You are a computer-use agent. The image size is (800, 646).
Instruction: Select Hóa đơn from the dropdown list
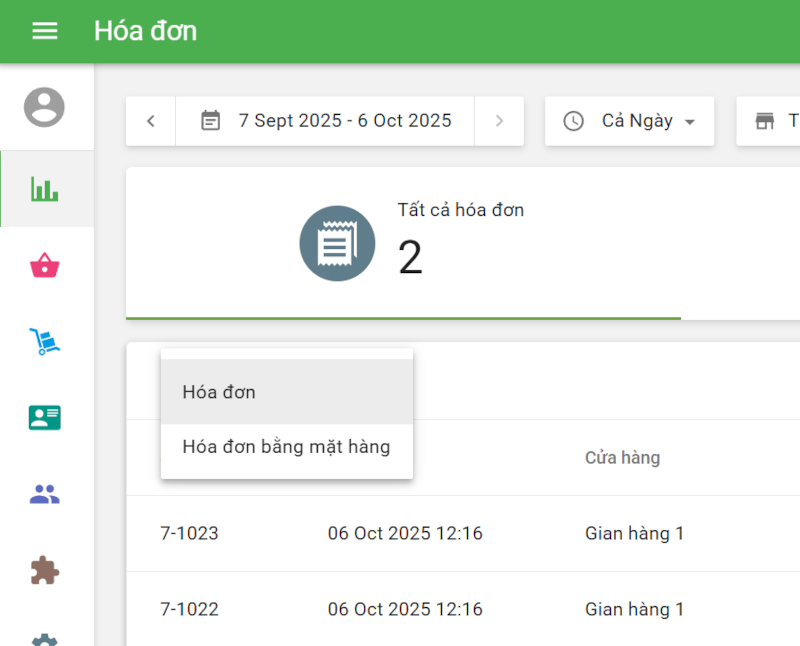(286, 392)
